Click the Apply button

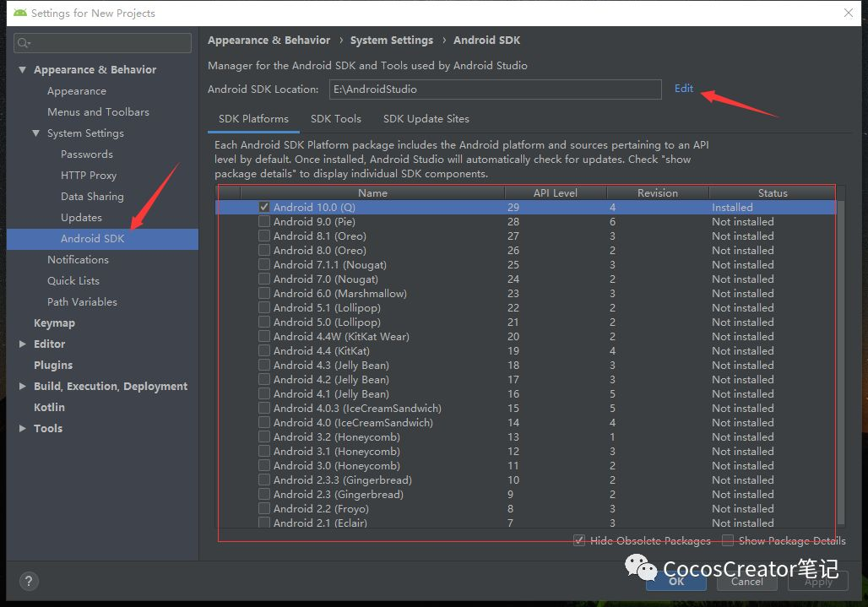(818, 582)
